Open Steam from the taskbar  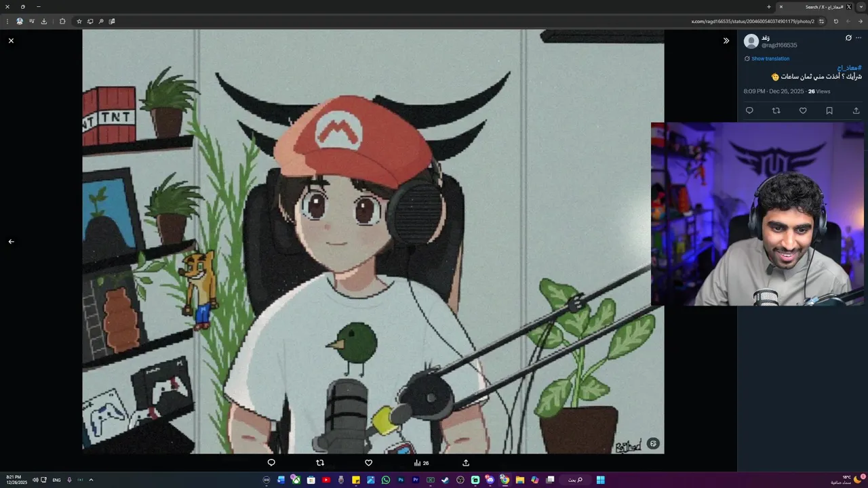click(445, 480)
